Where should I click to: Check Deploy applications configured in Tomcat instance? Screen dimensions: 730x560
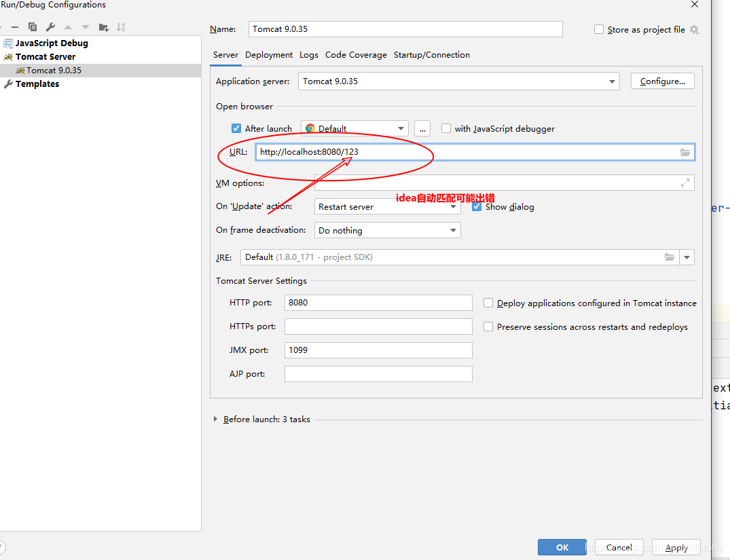(488, 303)
